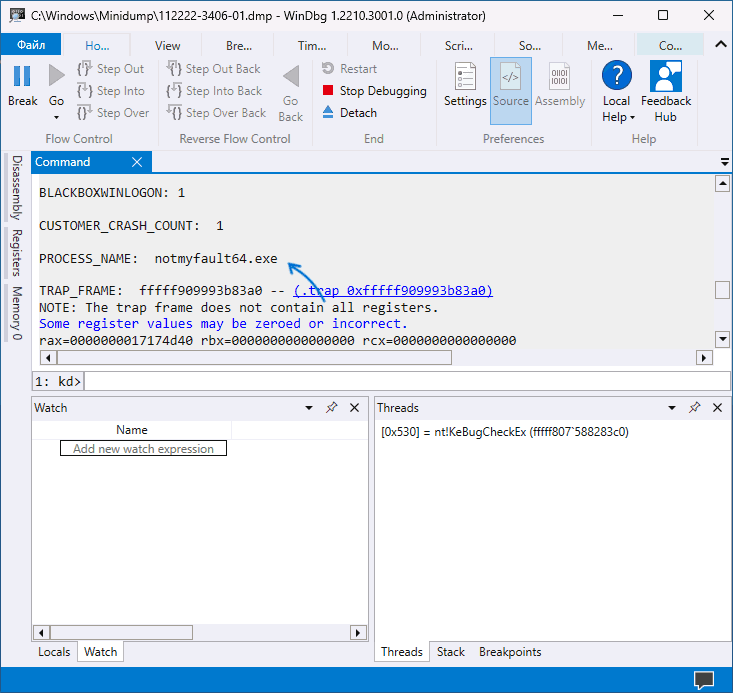Open Feedback Hub

(666, 92)
